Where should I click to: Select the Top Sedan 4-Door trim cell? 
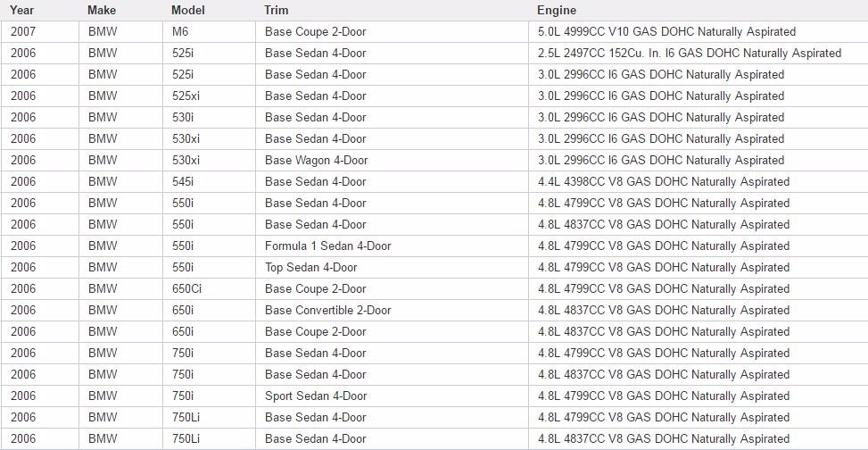[392, 267]
